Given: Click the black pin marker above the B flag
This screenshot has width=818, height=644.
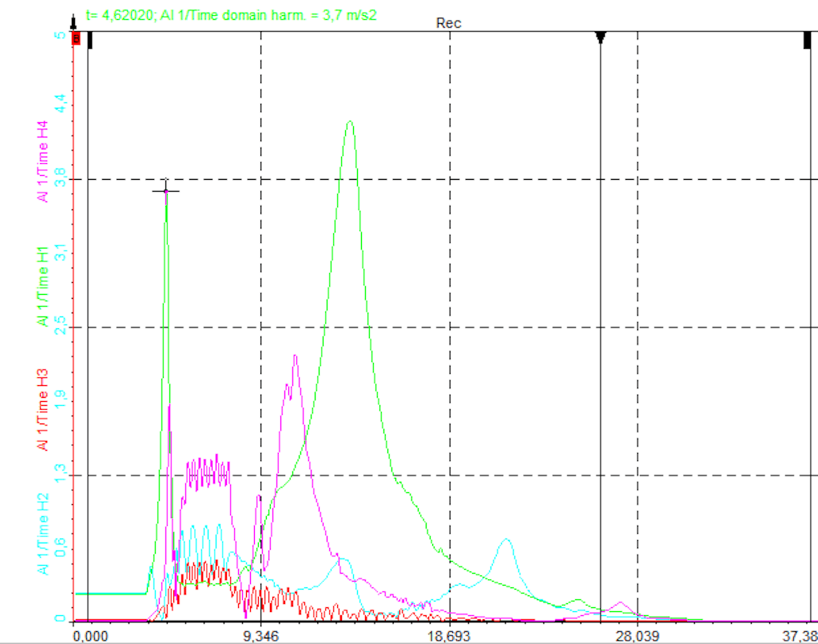Looking at the screenshot, I should 73,23.
